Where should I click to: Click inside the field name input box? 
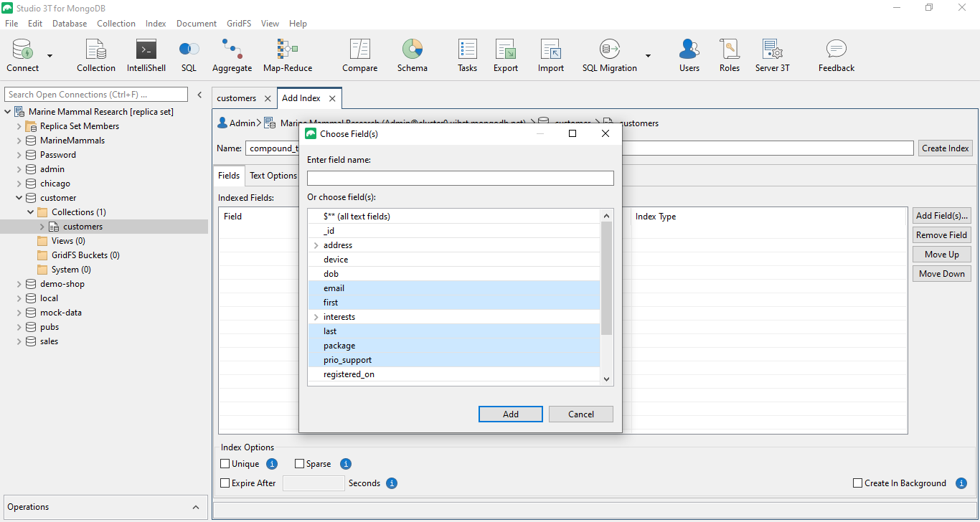pos(460,178)
